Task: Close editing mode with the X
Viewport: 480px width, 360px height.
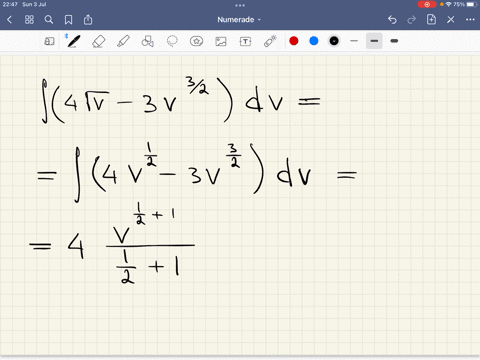Action: click(x=451, y=20)
